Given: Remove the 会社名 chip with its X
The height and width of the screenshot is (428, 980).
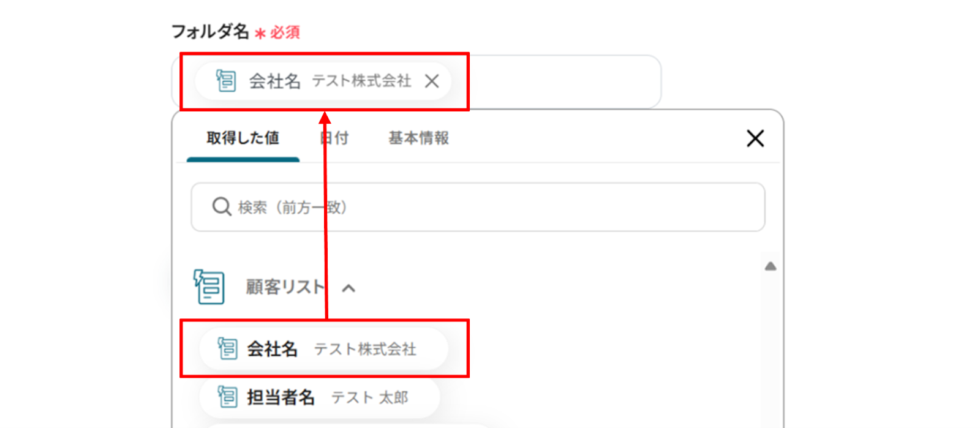Looking at the screenshot, I should point(432,81).
